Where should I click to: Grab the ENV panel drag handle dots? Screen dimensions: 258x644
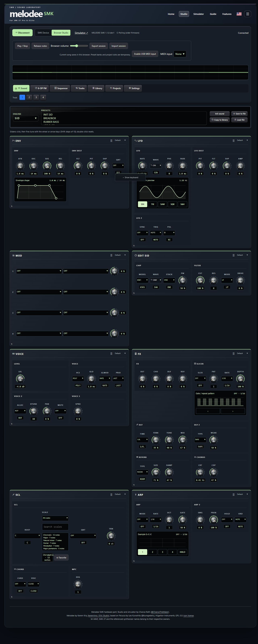click(111, 140)
